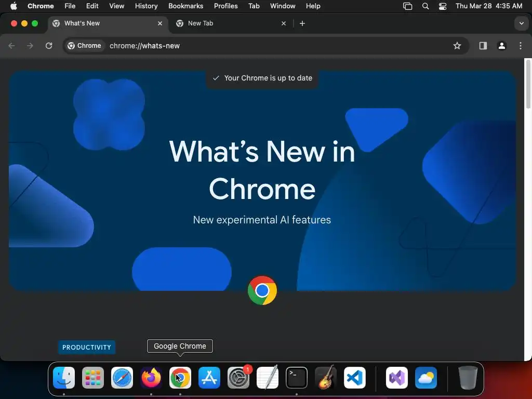
Task: Click Google Chrome in the Dock
Action: pyautogui.click(x=180, y=378)
